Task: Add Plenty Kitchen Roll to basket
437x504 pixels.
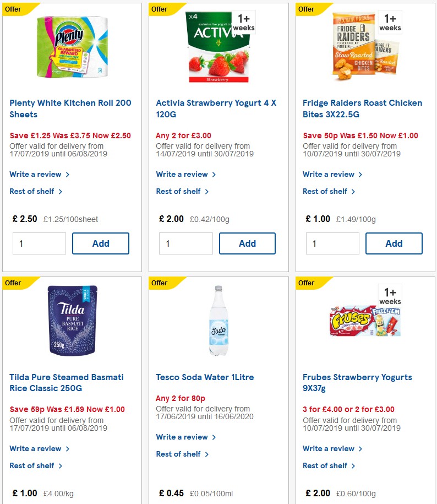Action: (100, 243)
